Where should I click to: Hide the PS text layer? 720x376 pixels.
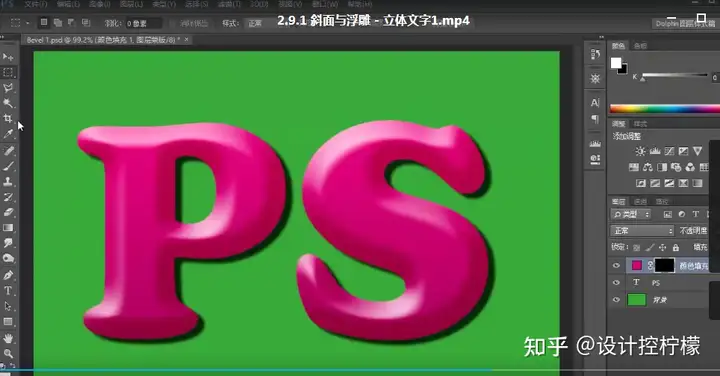click(616, 283)
